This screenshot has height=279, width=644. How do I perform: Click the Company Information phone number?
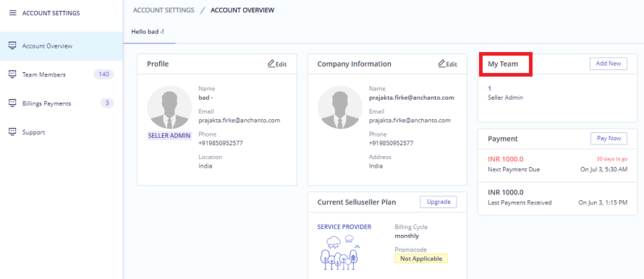[x=391, y=143]
